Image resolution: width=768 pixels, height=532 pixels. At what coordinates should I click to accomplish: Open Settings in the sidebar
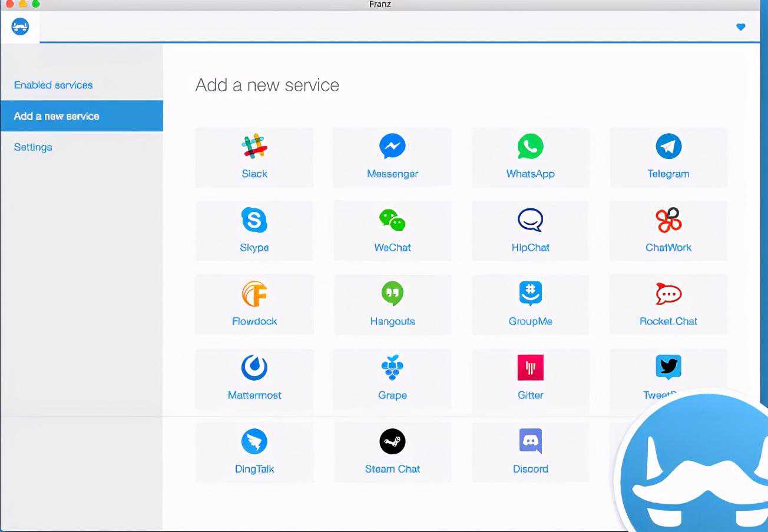[33, 147]
